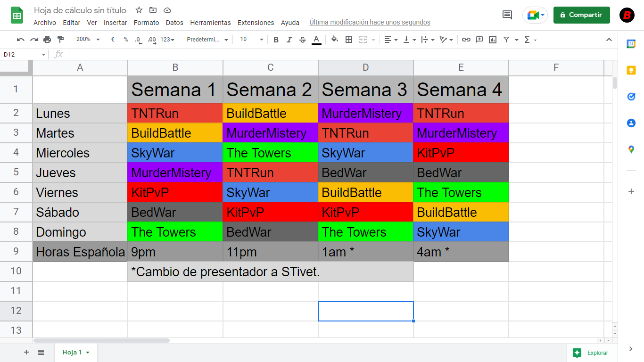
Task: Click the insert link icon
Action: click(466, 40)
